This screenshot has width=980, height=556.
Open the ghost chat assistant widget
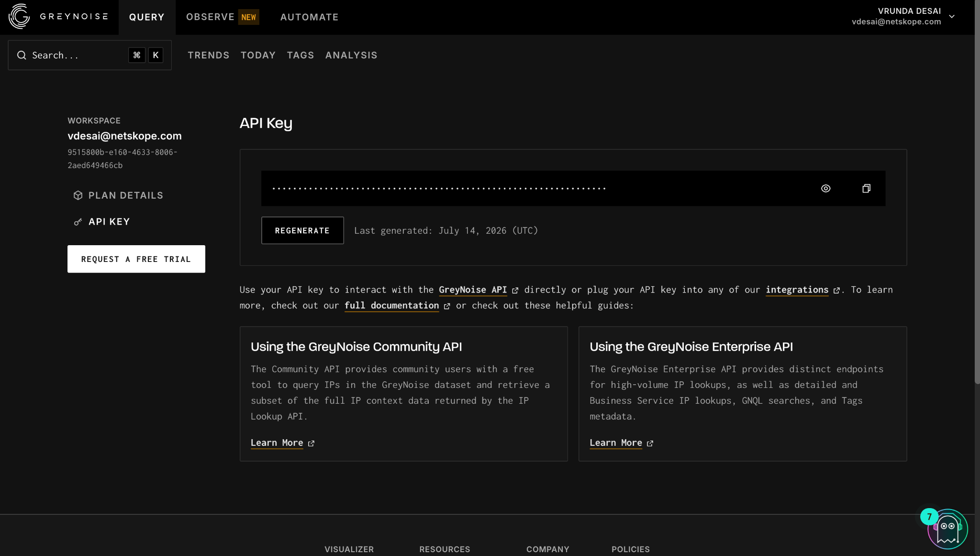click(x=947, y=529)
